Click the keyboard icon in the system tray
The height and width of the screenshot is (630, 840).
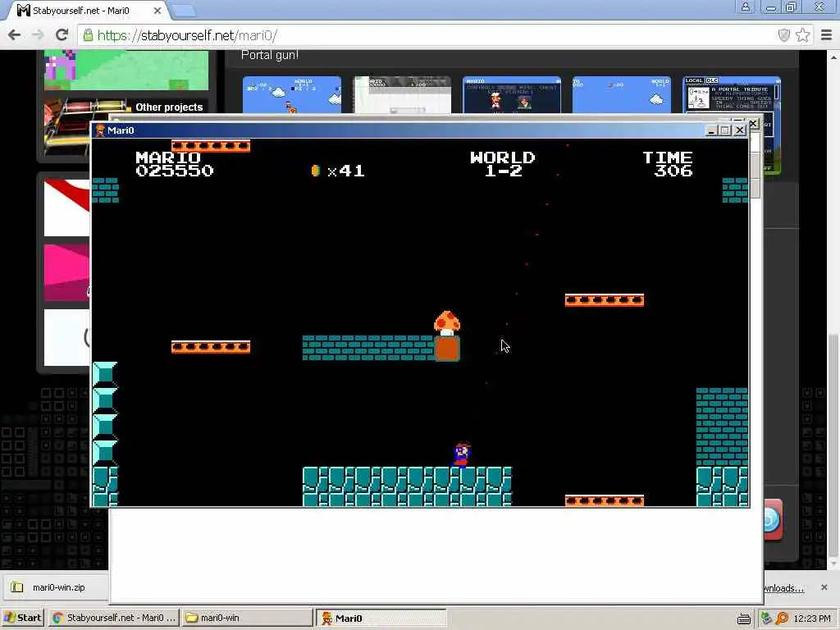click(x=743, y=619)
